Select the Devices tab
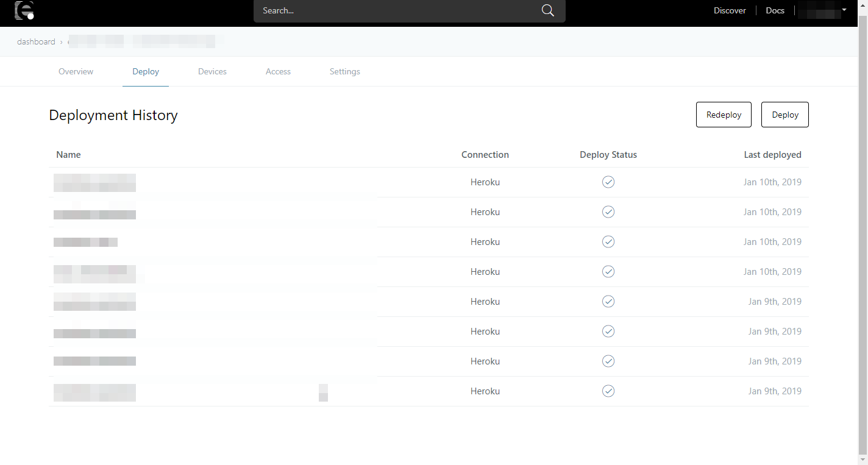 click(212, 72)
